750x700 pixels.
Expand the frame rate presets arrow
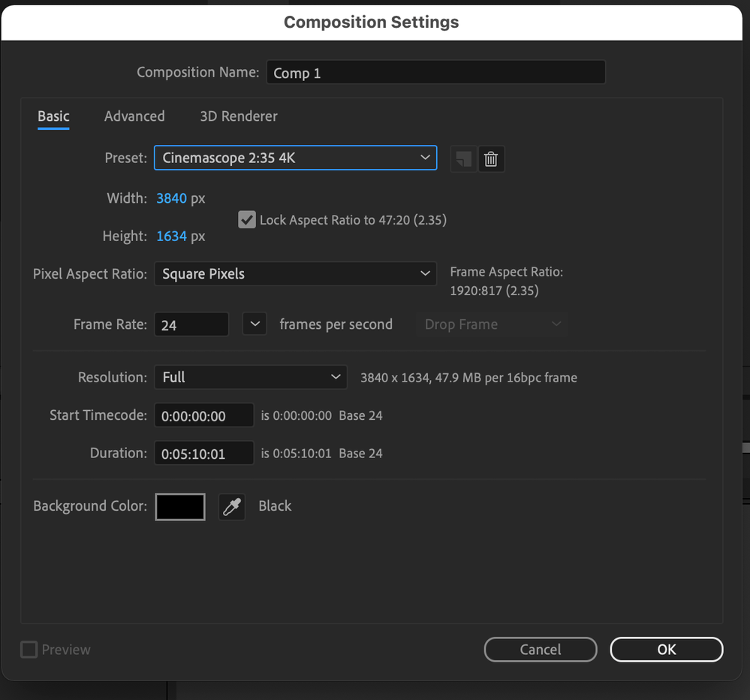click(255, 324)
